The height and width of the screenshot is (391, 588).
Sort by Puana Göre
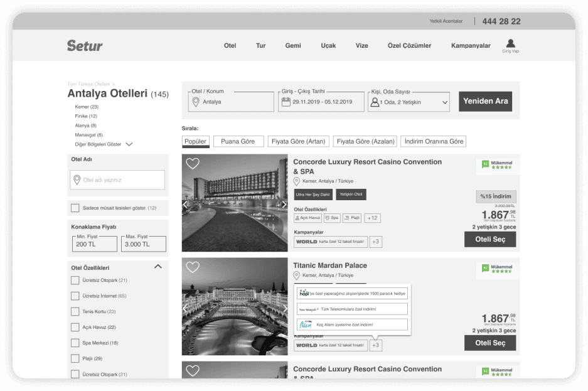238,141
